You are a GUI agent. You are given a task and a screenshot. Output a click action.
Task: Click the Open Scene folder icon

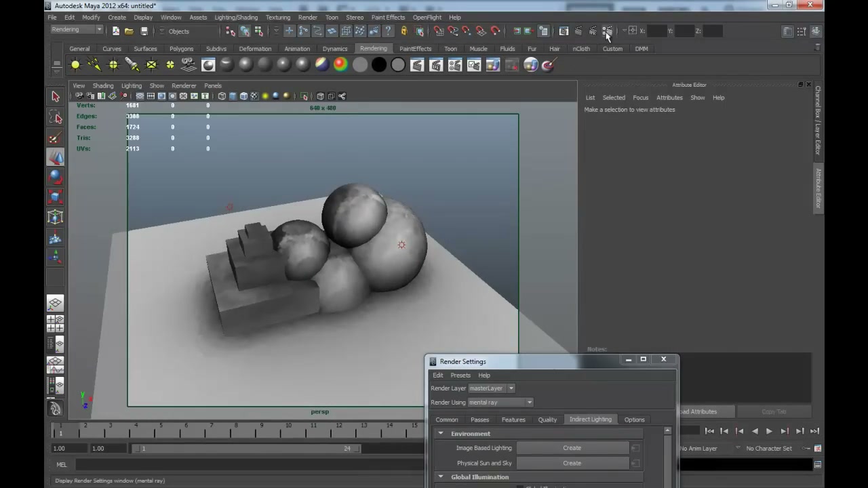tap(129, 31)
